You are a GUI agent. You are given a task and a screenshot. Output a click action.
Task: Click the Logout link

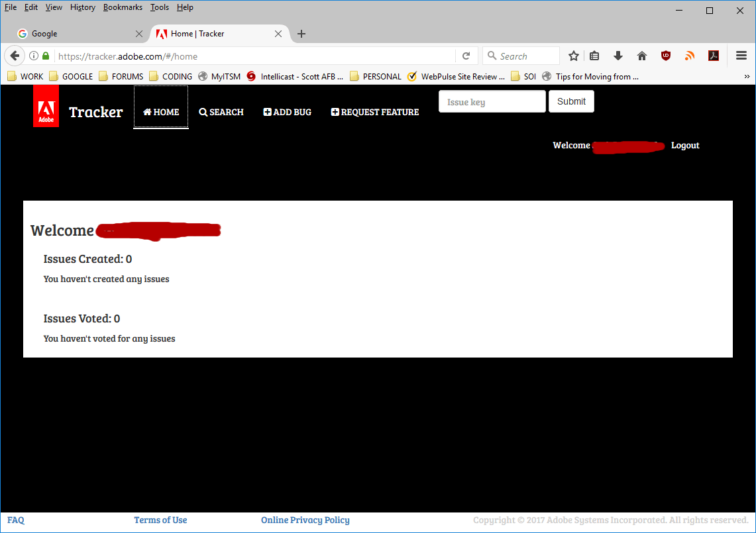click(685, 146)
